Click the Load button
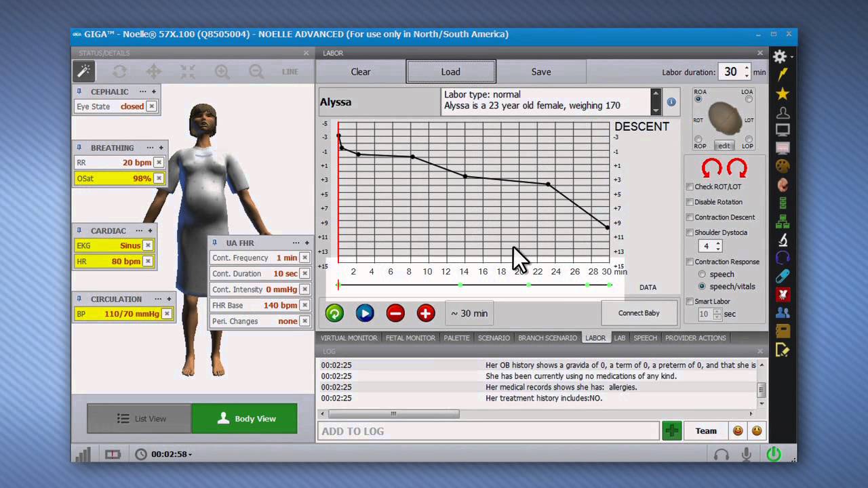Image resolution: width=868 pixels, height=488 pixels. [x=451, y=72]
